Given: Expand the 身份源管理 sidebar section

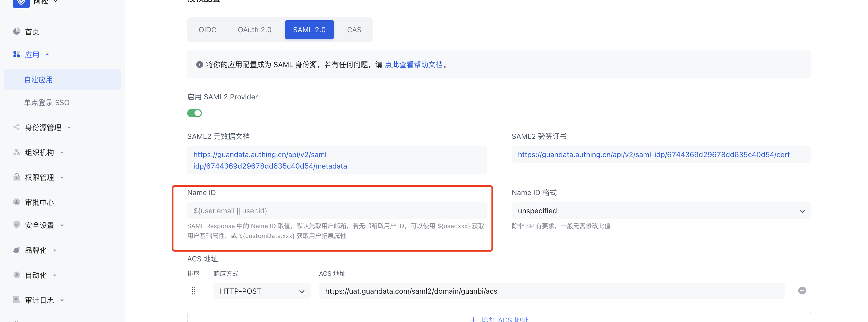Looking at the screenshot, I should pos(69,128).
